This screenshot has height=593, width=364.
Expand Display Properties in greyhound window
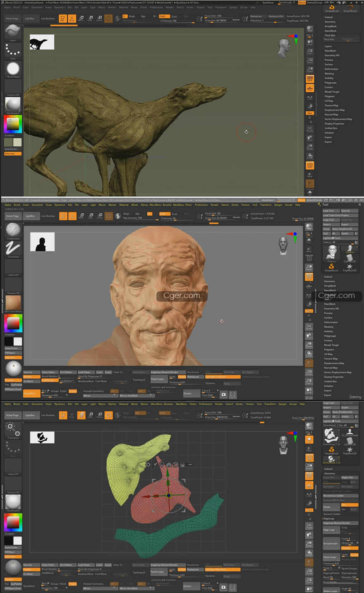[x=334, y=124]
